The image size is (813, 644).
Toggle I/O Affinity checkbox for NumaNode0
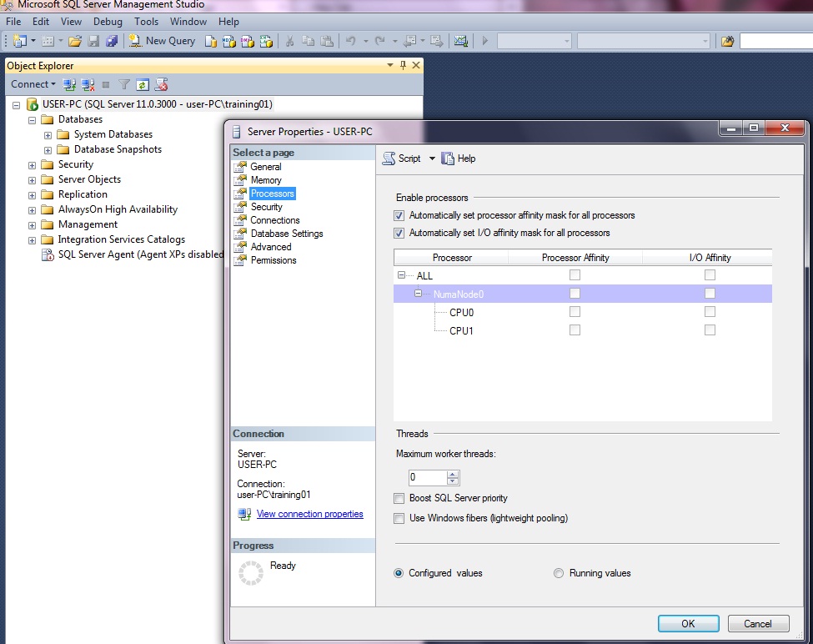[x=710, y=294]
